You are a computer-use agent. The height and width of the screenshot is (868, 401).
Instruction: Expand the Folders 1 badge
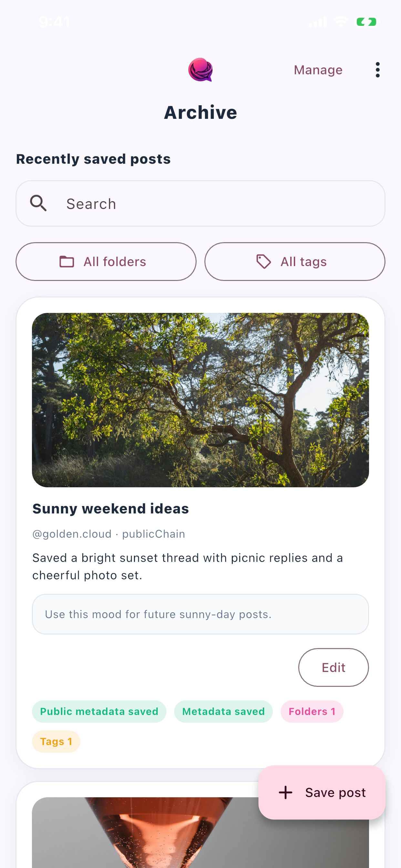312,711
